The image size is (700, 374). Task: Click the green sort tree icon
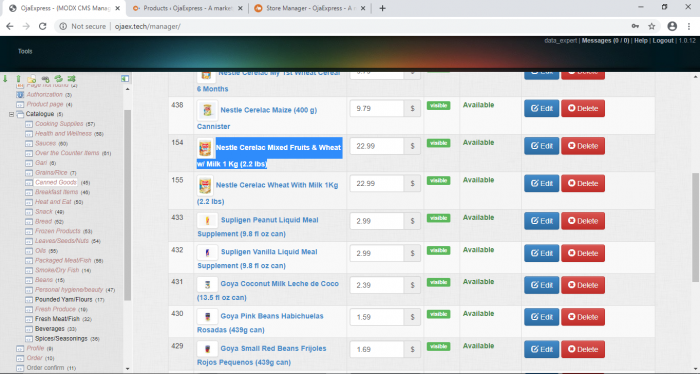pos(71,79)
